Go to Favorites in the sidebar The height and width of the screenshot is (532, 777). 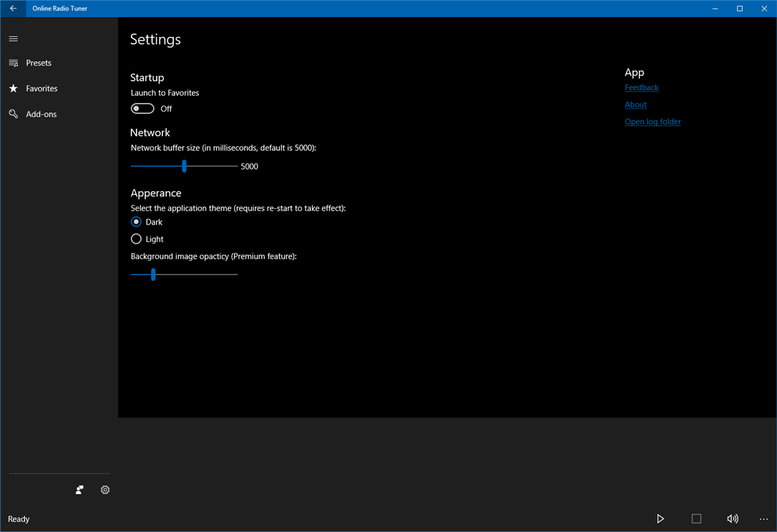[x=41, y=88]
